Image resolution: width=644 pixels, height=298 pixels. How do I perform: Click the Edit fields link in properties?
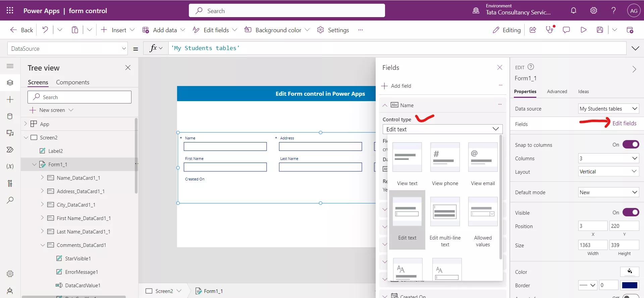pos(624,123)
